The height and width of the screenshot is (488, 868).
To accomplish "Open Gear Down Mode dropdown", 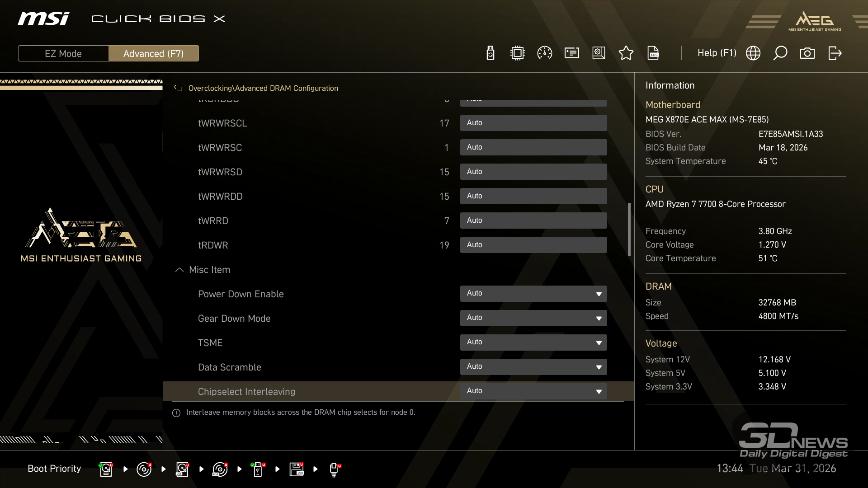I will coord(533,318).
